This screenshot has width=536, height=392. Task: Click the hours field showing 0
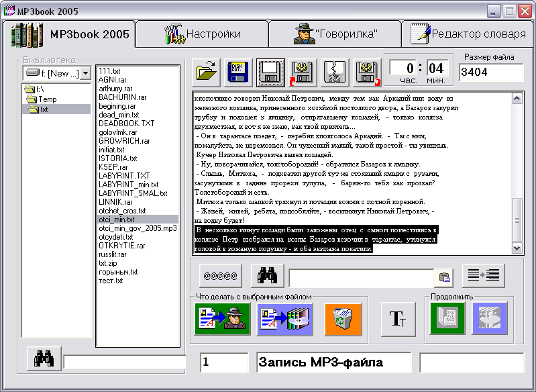pos(403,68)
